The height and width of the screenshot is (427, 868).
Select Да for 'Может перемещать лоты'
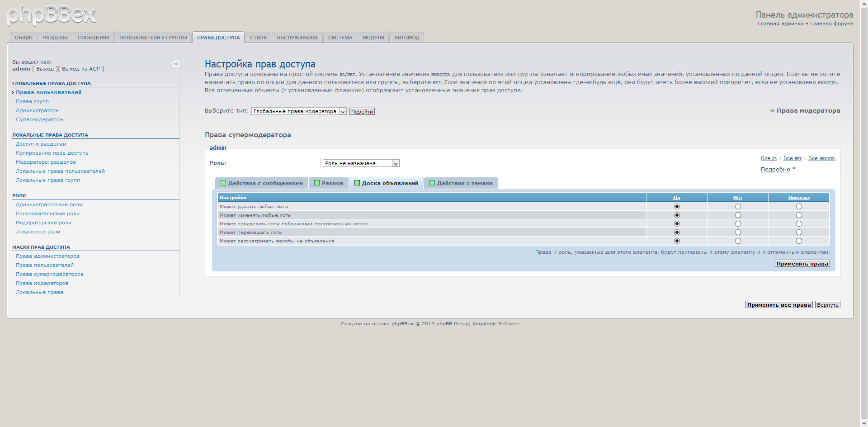coord(677,232)
